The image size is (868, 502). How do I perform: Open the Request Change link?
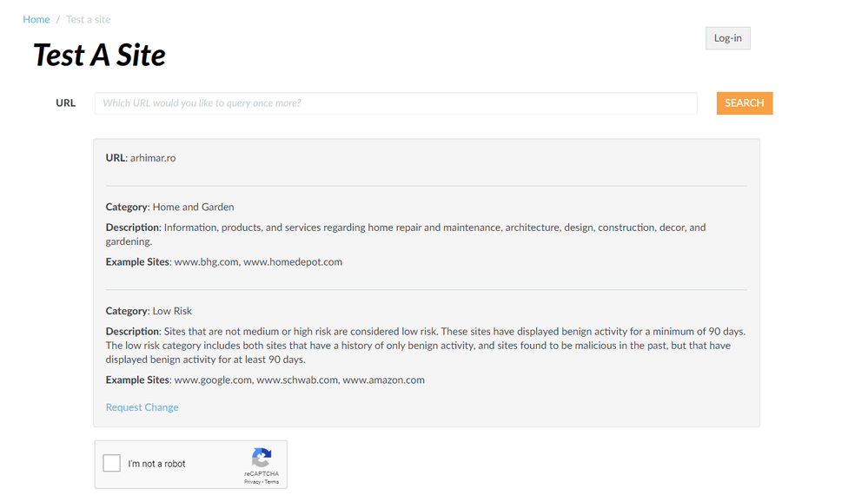click(x=142, y=407)
